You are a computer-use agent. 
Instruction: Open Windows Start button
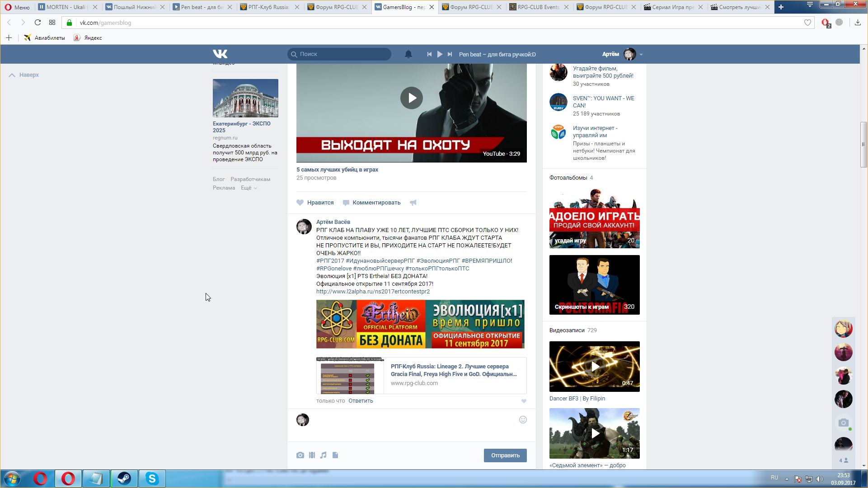[x=12, y=479]
